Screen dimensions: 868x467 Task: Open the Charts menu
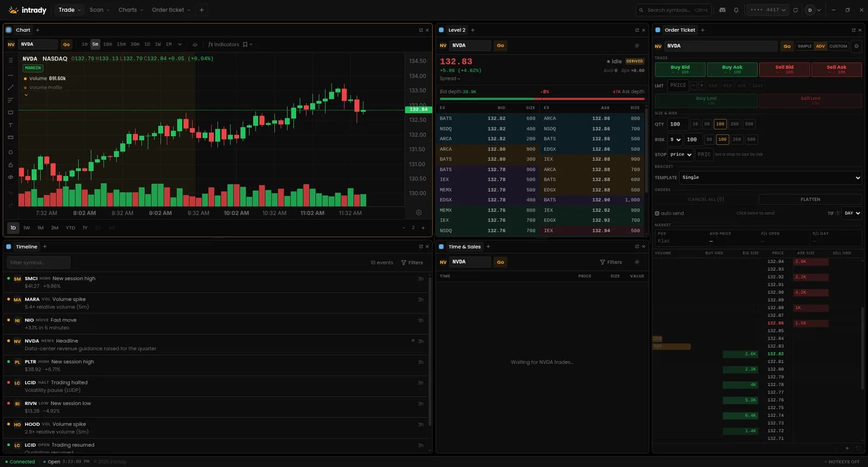(x=131, y=10)
